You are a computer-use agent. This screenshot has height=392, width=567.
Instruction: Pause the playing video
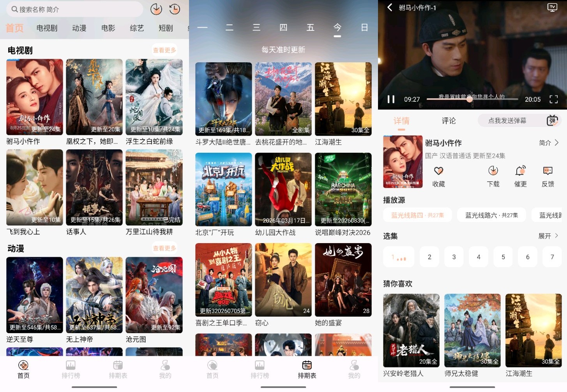[391, 99]
